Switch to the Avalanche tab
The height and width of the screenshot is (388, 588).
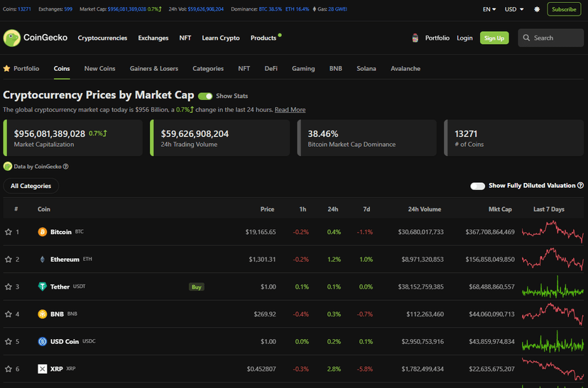pyautogui.click(x=405, y=69)
